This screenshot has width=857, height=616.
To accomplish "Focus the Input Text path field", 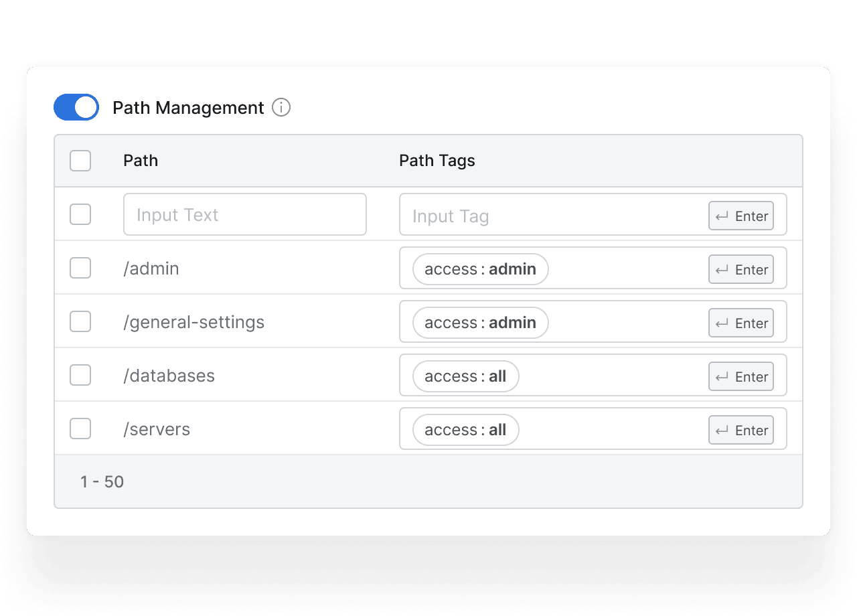I will tap(244, 214).
